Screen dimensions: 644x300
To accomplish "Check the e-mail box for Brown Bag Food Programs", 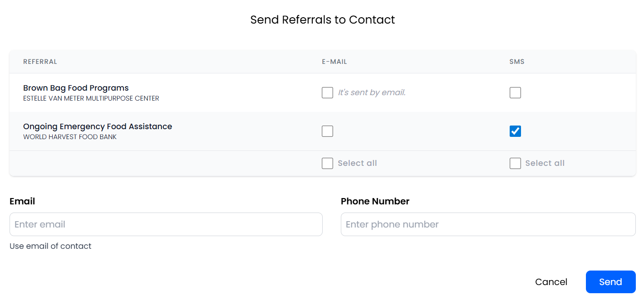I will 327,93.
